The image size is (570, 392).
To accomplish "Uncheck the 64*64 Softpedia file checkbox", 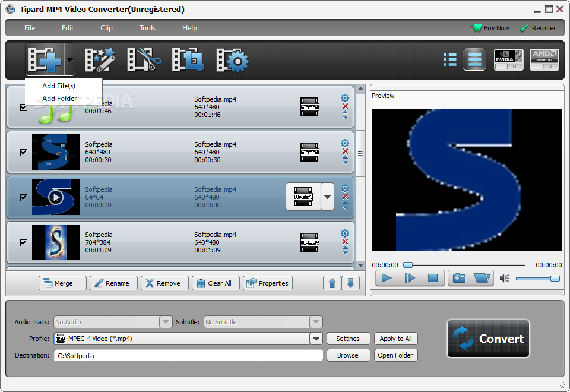I will coord(24,197).
